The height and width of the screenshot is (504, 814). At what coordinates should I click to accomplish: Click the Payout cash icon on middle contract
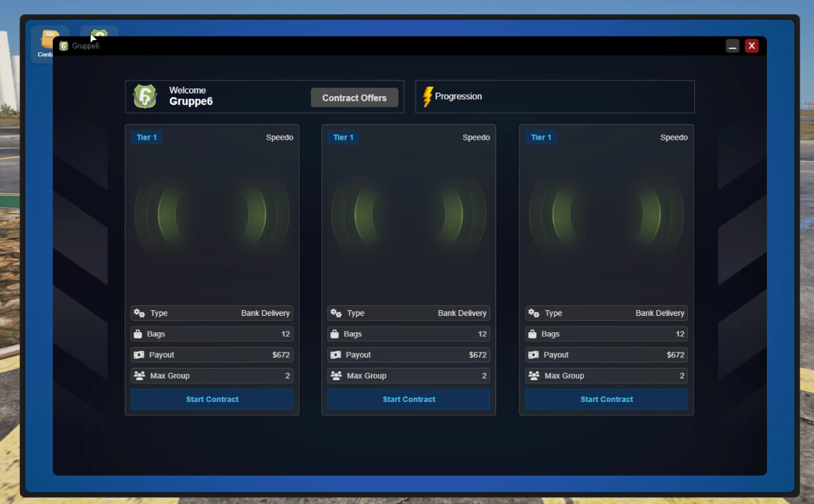click(335, 354)
